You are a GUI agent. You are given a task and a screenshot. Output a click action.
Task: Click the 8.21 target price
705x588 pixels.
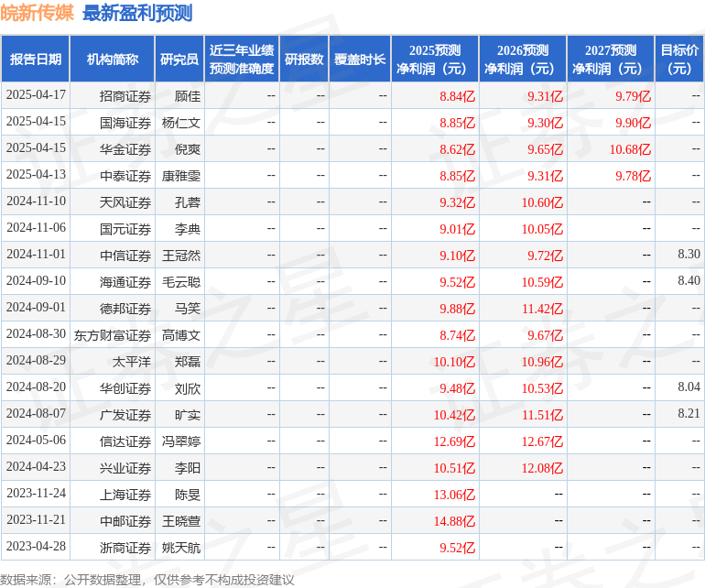tap(689, 413)
